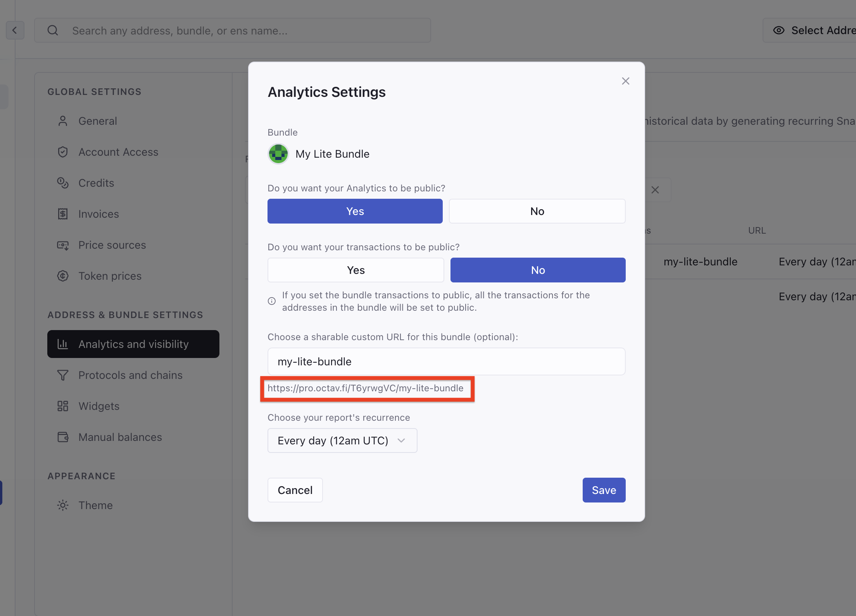Click the Account Access shield icon
The height and width of the screenshot is (616, 856).
(x=62, y=152)
